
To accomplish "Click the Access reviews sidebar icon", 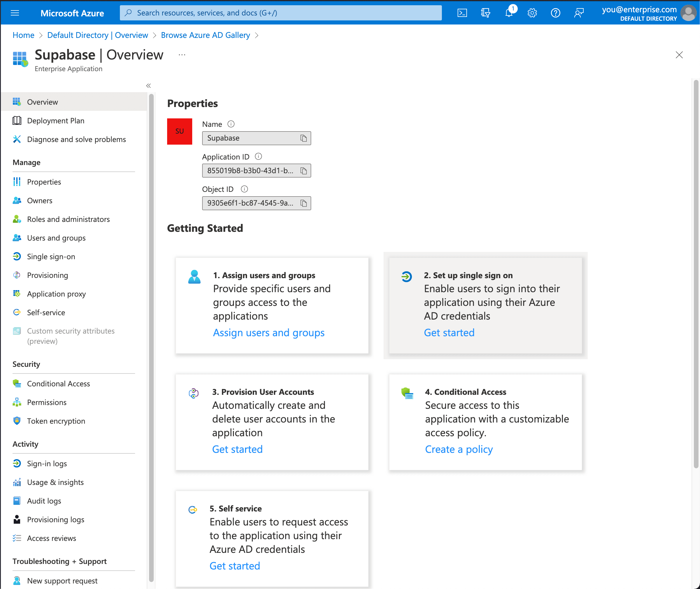I will (x=17, y=538).
